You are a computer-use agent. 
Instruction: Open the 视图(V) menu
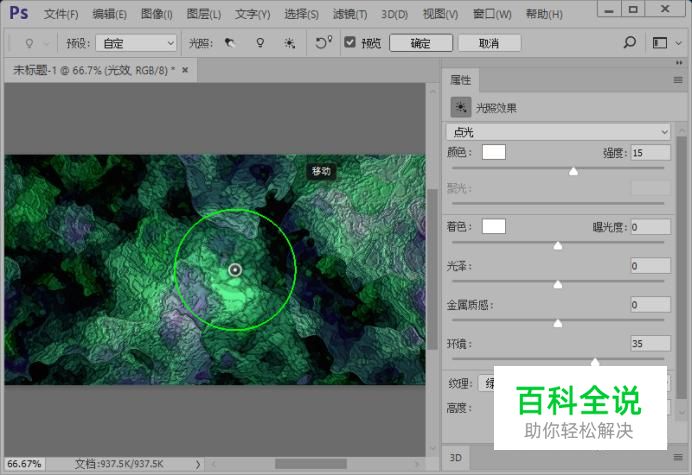point(440,14)
